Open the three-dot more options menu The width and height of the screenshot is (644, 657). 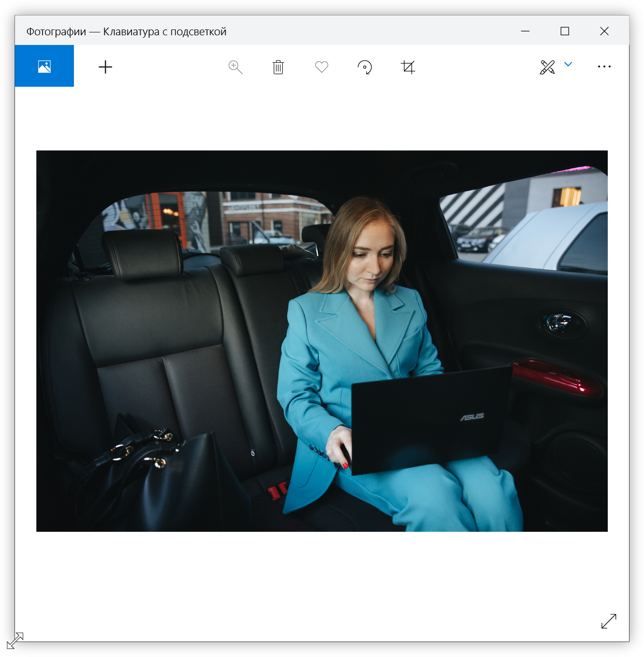tap(604, 67)
